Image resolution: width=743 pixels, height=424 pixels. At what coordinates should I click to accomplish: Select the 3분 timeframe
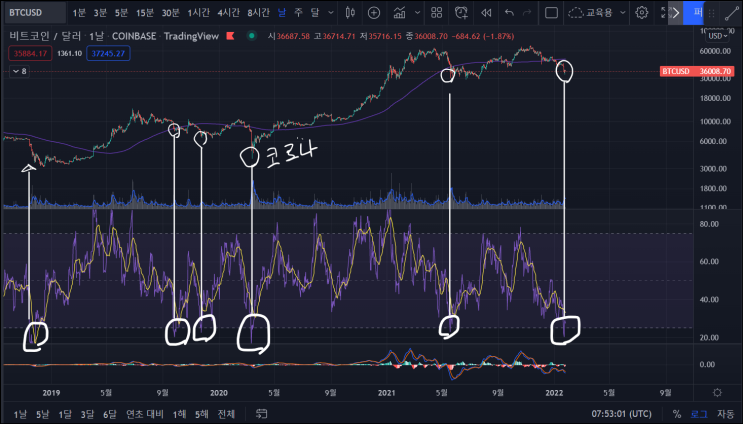pyautogui.click(x=100, y=13)
